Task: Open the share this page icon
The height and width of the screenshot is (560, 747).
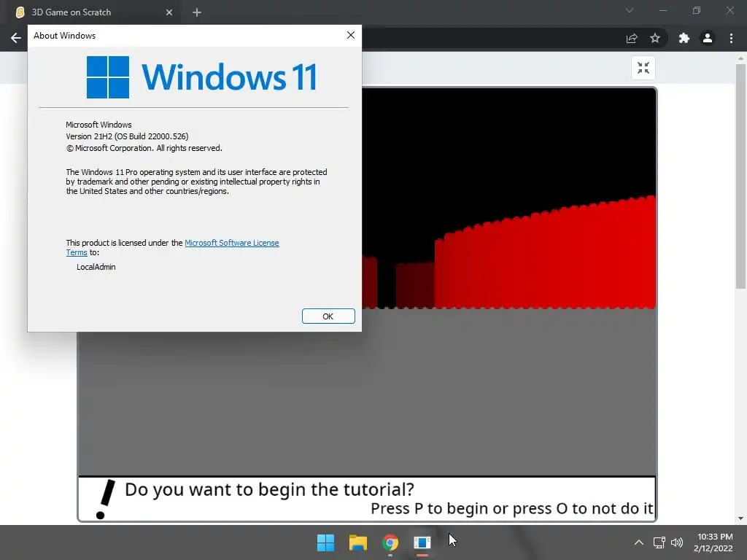Action: [632, 38]
